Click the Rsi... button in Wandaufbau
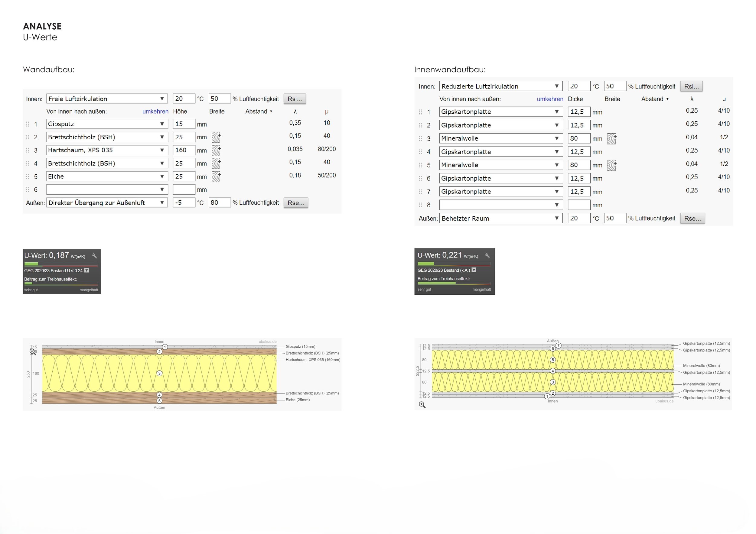The width and height of the screenshot is (756, 534). click(x=294, y=99)
